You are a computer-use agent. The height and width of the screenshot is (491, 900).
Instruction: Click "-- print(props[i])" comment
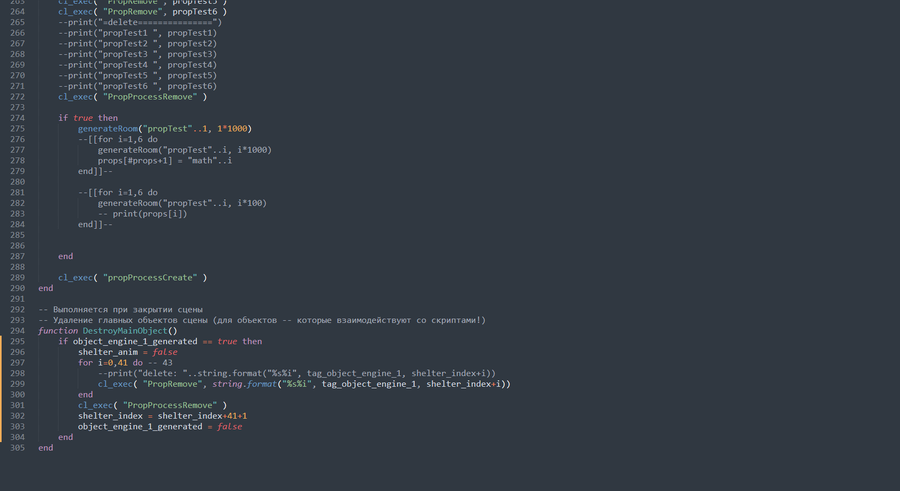(142, 214)
